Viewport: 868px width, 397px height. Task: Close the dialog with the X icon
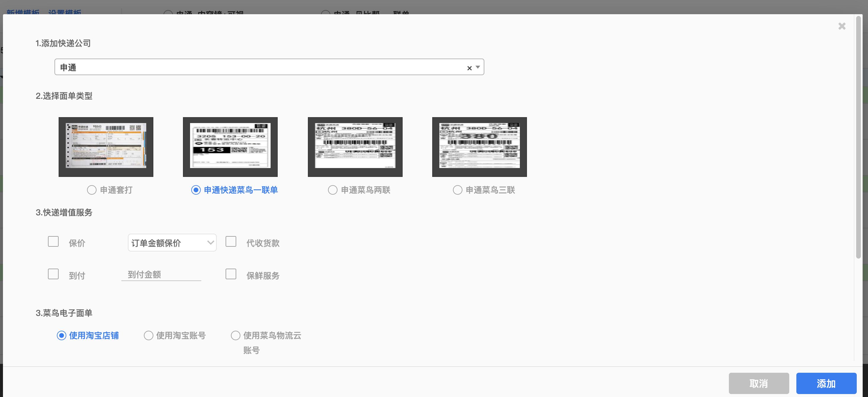(x=842, y=26)
